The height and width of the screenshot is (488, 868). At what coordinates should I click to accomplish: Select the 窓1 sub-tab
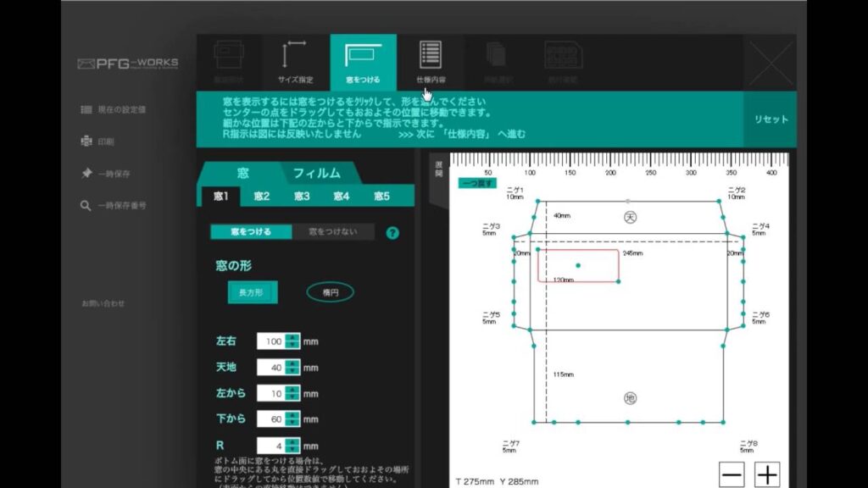pyautogui.click(x=221, y=197)
